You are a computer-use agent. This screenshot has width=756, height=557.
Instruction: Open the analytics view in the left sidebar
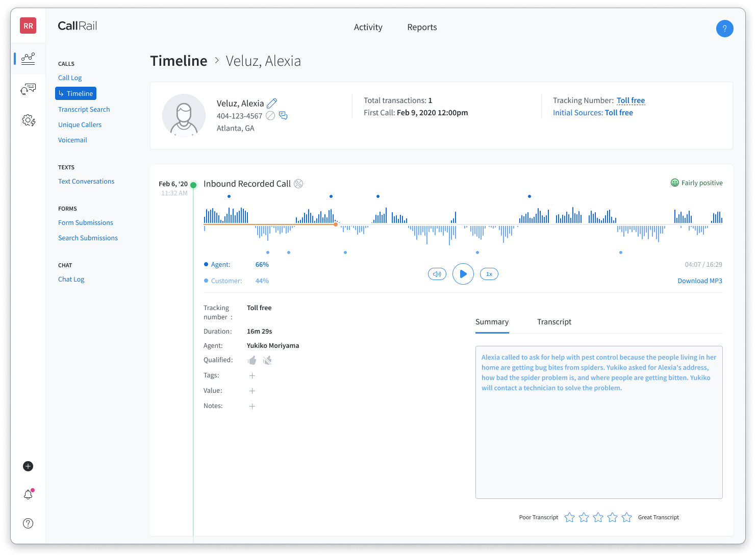coord(28,58)
